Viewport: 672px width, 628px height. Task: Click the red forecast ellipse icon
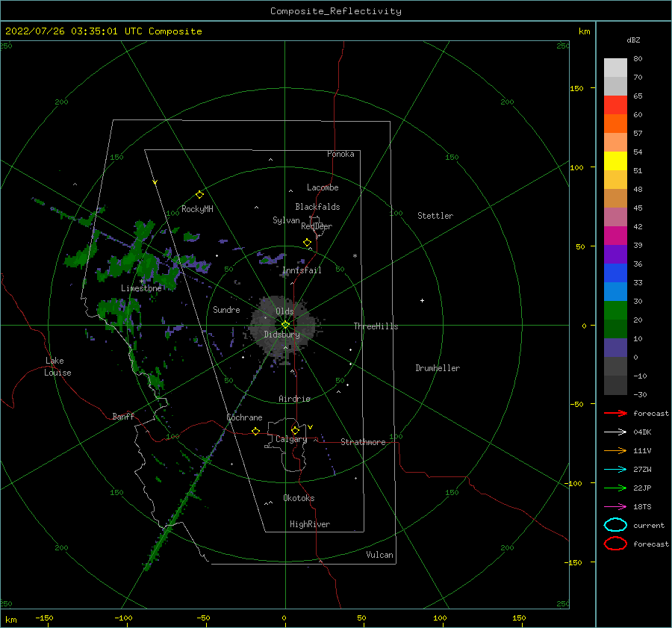coord(615,544)
